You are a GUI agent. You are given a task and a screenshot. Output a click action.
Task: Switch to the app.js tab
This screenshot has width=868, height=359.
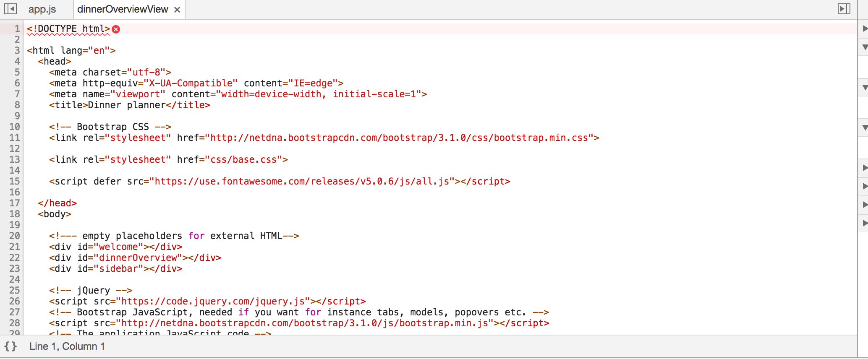(x=42, y=9)
